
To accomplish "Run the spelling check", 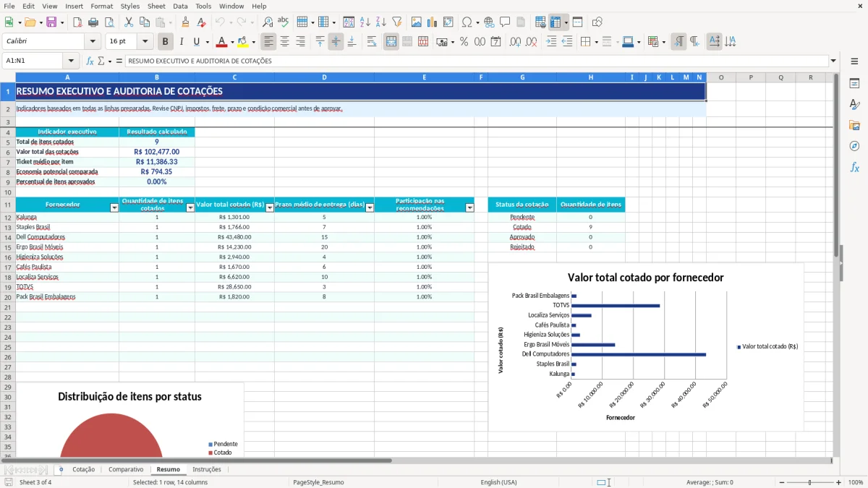I will tap(284, 22).
